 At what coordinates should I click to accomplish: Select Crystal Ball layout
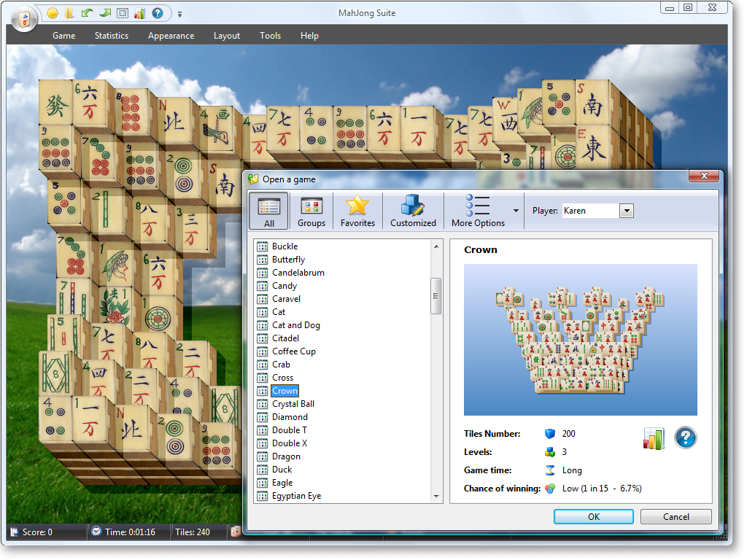click(293, 404)
